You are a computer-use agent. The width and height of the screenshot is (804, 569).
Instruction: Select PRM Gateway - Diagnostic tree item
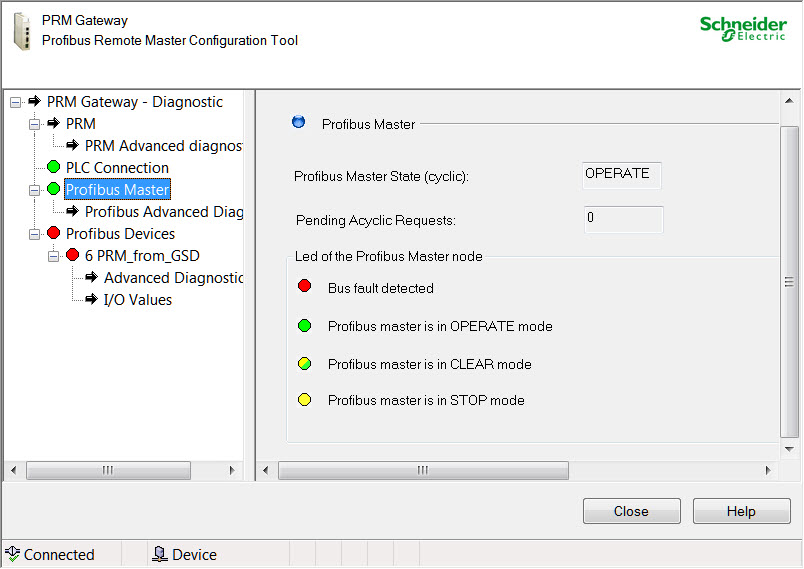135,101
